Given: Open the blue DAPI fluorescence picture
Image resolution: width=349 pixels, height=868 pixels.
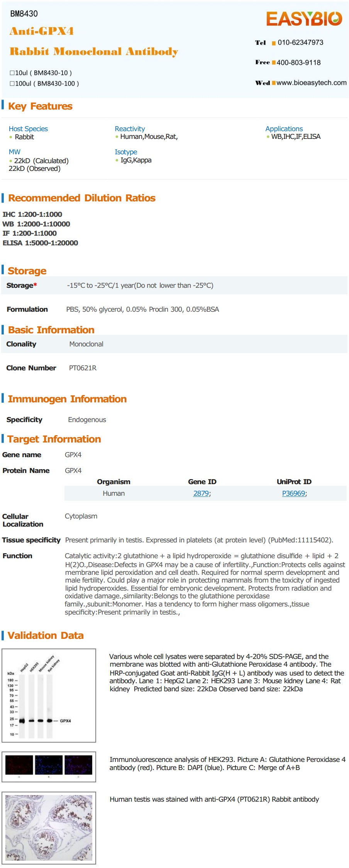Looking at the screenshot, I should tap(49, 765).
